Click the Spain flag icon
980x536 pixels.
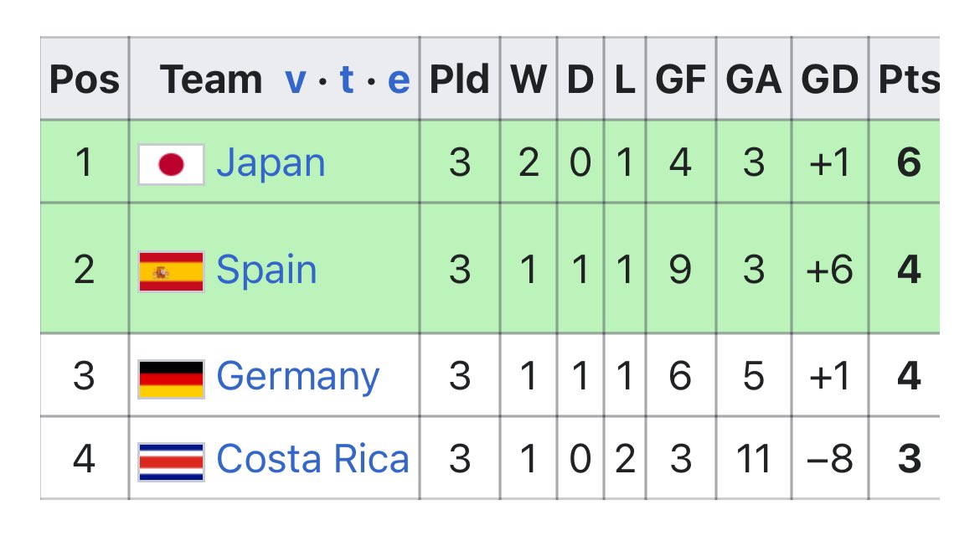(171, 271)
